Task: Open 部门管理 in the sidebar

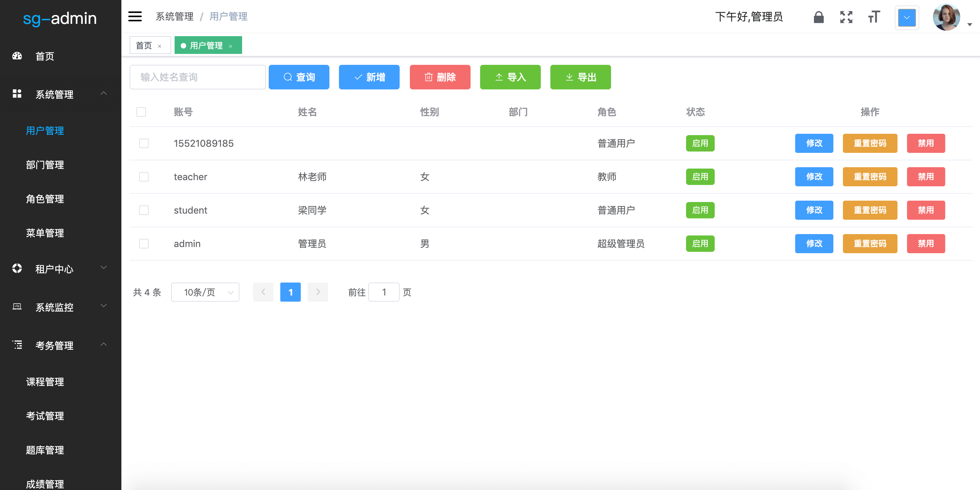Action: click(45, 165)
